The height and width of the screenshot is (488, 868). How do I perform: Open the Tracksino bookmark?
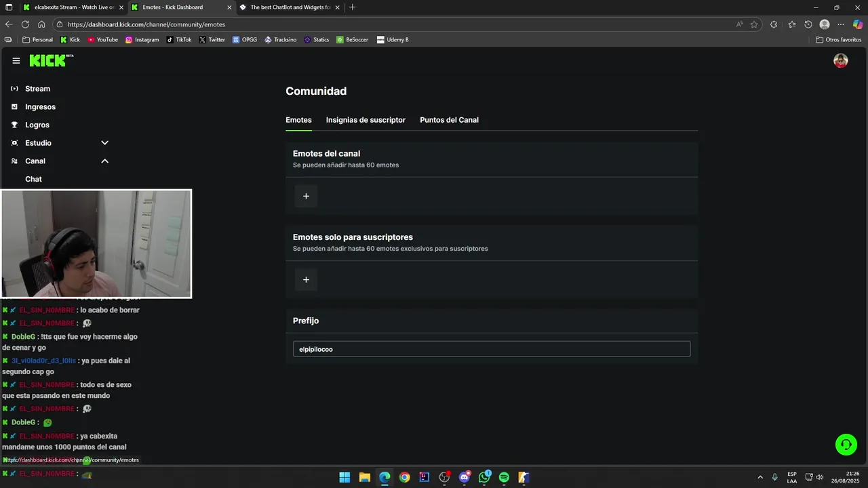tap(280, 39)
